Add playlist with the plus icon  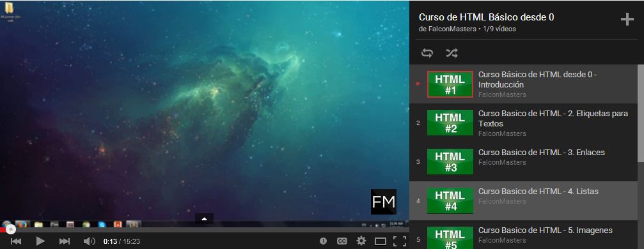pos(627,19)
